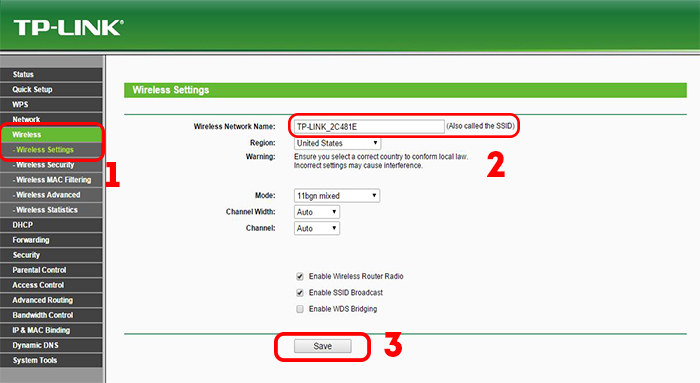The height and width of the screenshot is (383, 700).
Task: Select Wireless Statistics submenu
Action: 51,210
